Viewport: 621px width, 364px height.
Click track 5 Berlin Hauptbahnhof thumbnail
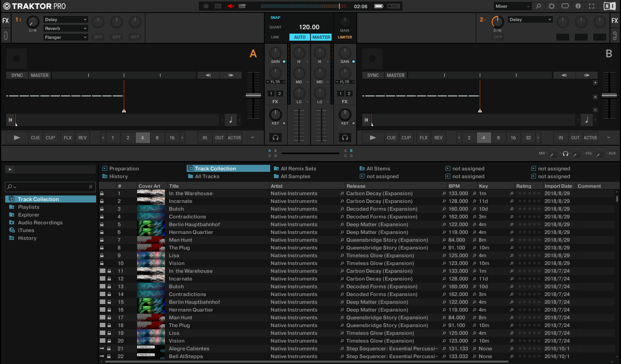(x=150, y=224)
